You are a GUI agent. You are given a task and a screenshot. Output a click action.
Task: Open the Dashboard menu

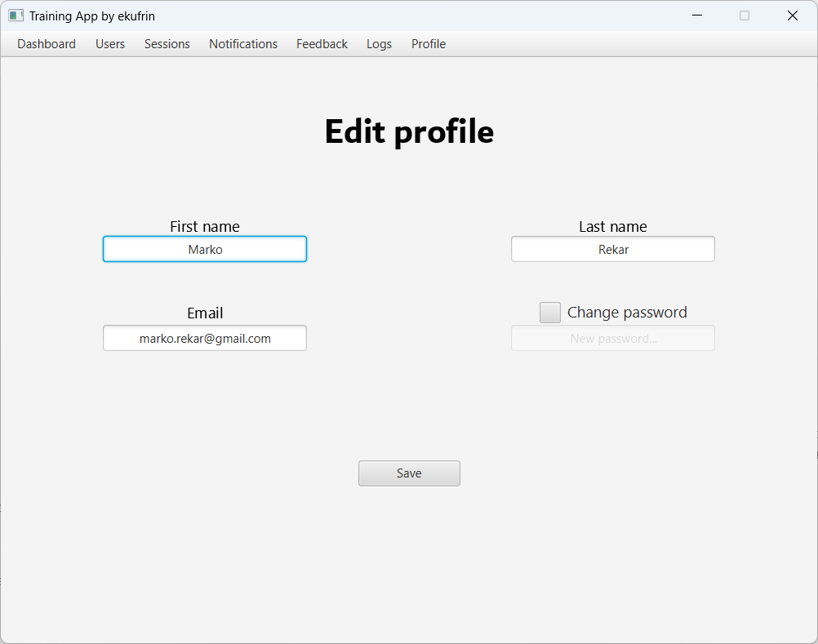pyautogui.click(x=47, y=44)
